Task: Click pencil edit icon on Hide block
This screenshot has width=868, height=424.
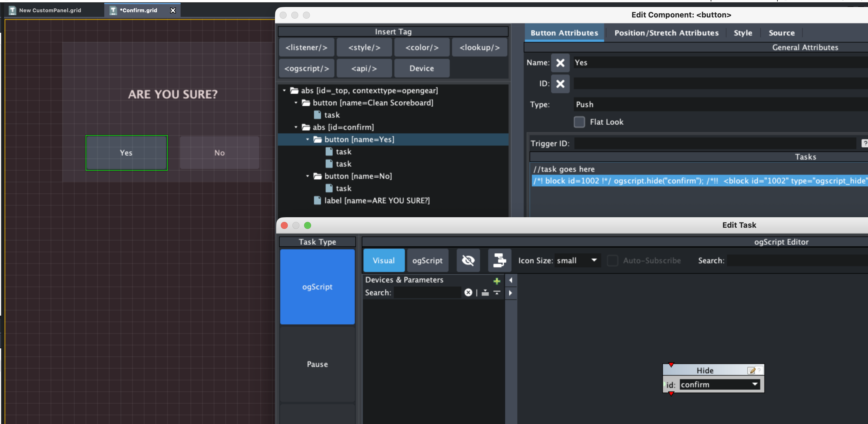Action: pyautogui.click(x=751, y=370)
